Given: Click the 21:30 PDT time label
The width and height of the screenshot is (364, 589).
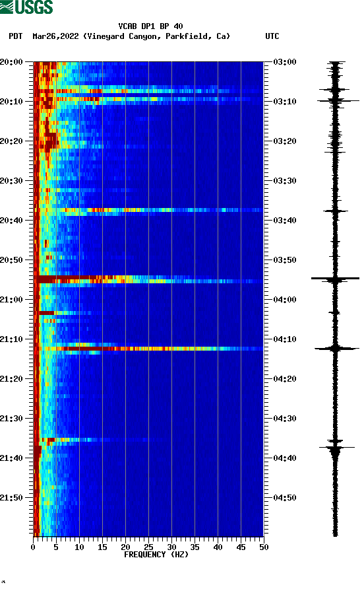Looking at the screenshot, I should pyautogui.click(x=11, y=419).
